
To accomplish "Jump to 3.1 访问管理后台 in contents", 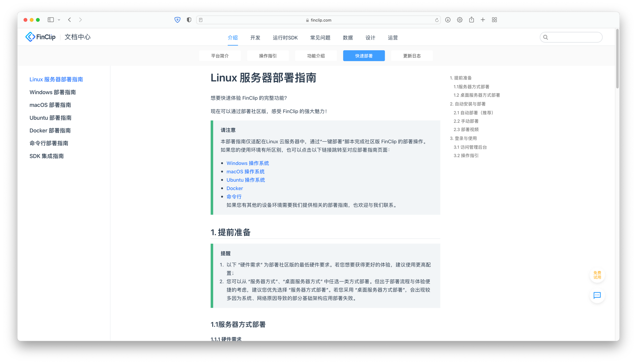I will (x=470, y=147).
